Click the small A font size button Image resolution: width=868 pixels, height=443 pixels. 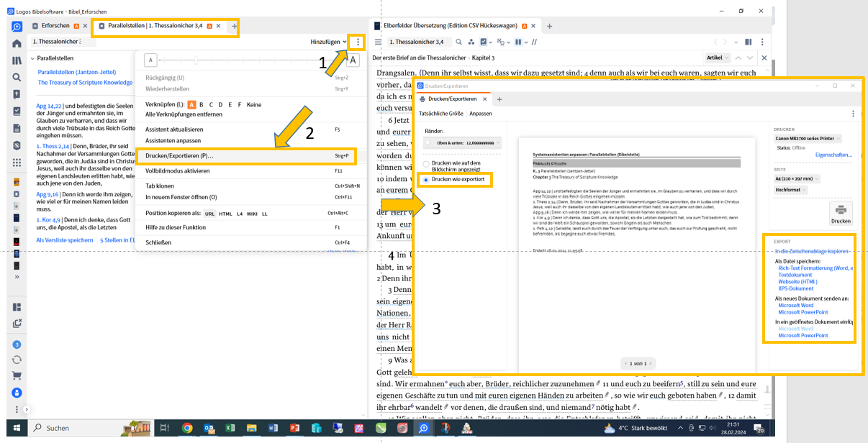[150, 60]
